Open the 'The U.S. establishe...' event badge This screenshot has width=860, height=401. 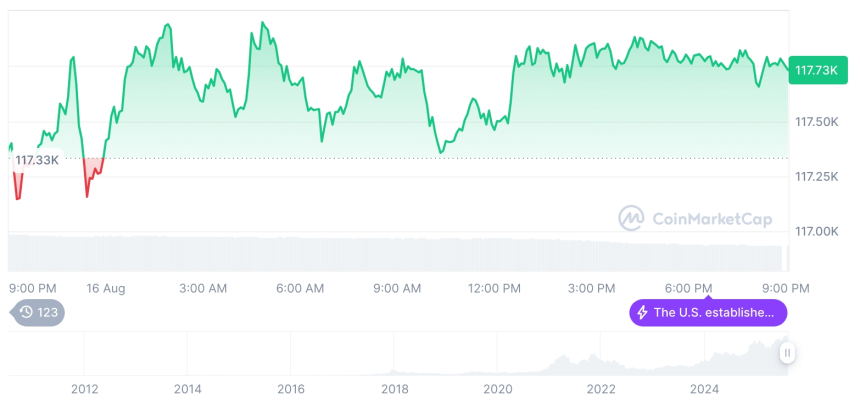click(x=708, y=312)
